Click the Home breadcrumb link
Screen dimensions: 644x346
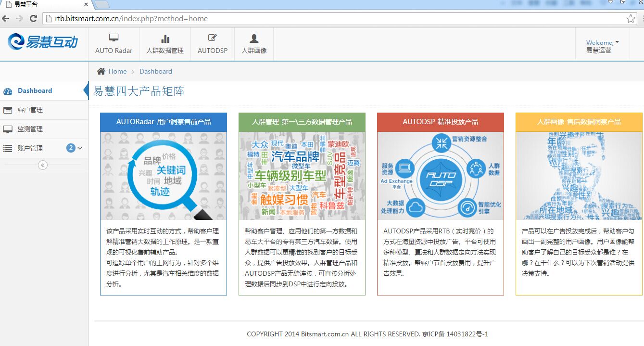tap(117, 71)
